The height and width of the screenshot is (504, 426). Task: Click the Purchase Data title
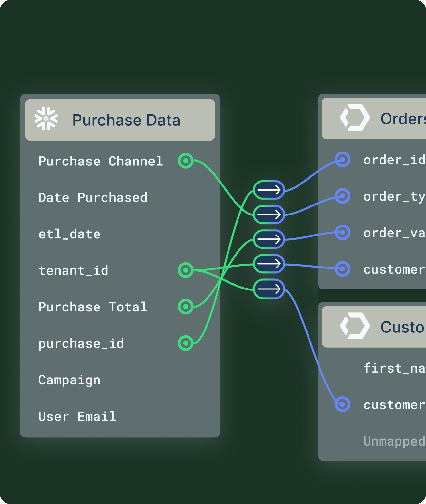pos(126,120)
